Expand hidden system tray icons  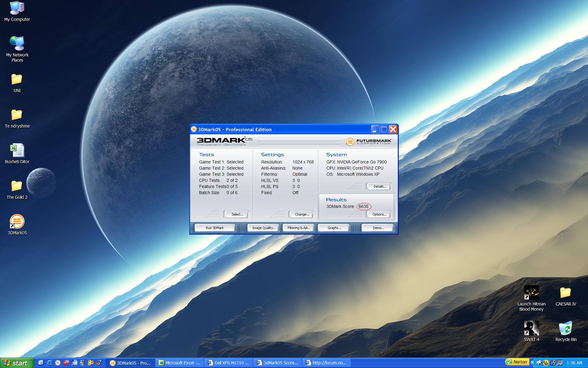pyautogui.click(x=533, y=363)
